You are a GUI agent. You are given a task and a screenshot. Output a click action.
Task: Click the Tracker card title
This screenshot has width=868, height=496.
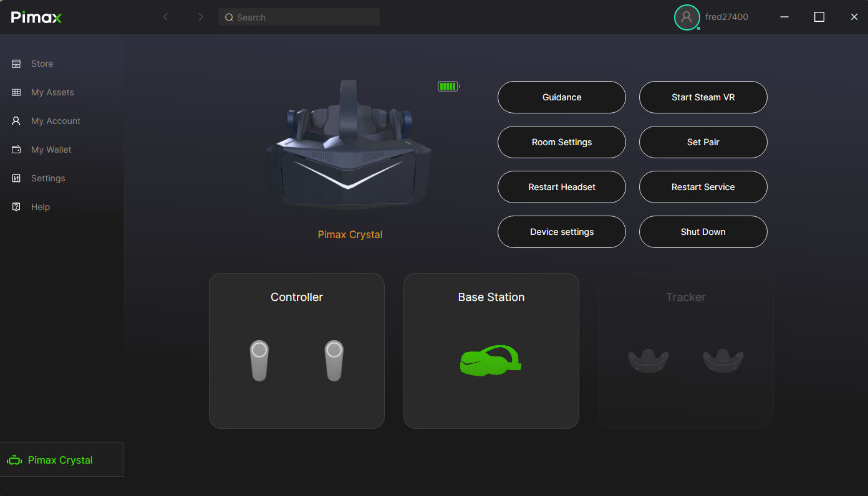pos(686,297)
